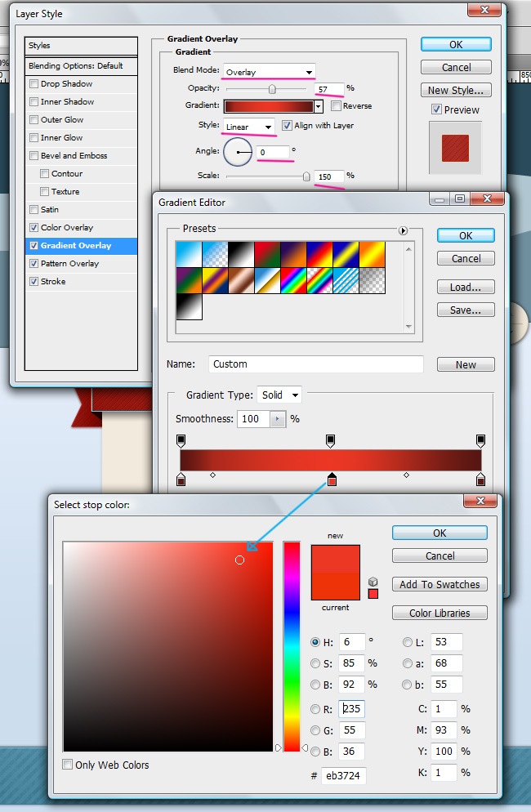Click the middle opacity stop marker
Image resolution: width=531 pixels, height=812 pixels.
pos(330,441)
